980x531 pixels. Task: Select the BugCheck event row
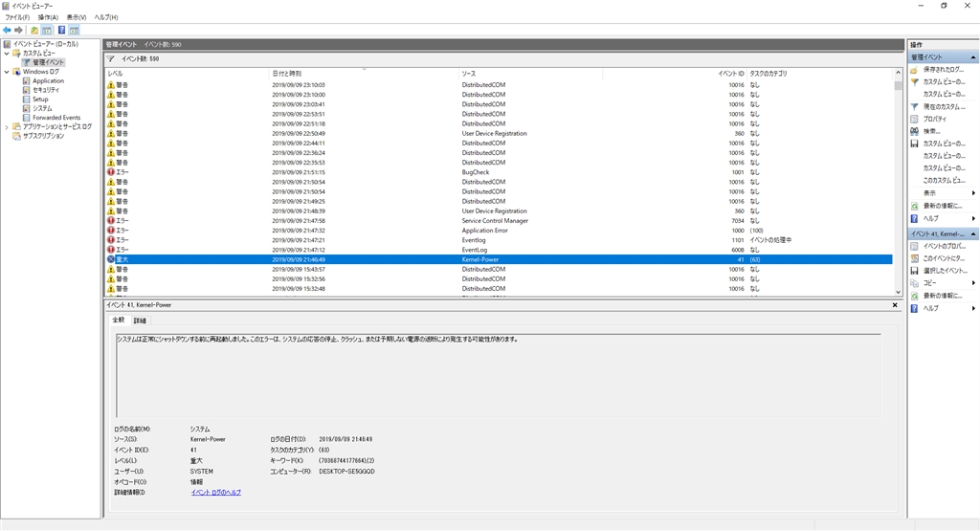(499, 172)
